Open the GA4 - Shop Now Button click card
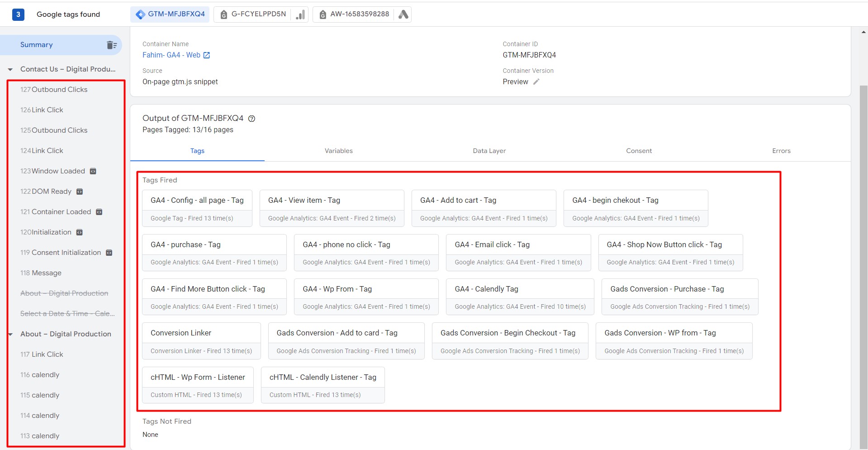This screenshot has width=868, height=450. tap(671, 253)
